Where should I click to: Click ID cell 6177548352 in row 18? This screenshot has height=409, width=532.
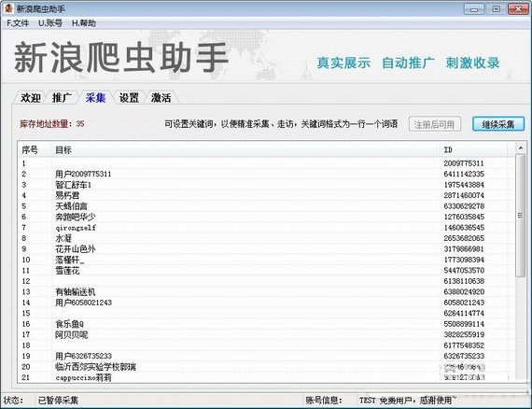tap(464, 346)
